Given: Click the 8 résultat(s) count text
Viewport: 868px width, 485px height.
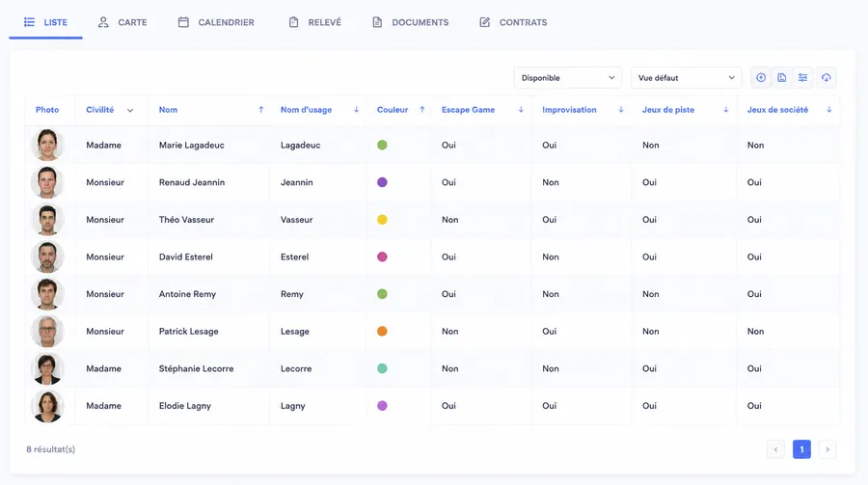Looking at the screenshot, I should pyautogui.click(x=50, y=449).
